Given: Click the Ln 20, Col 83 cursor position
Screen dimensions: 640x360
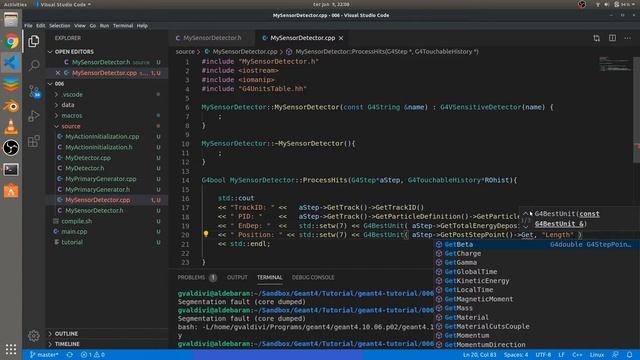Looking at the screenshot, I should coord(479,355).
